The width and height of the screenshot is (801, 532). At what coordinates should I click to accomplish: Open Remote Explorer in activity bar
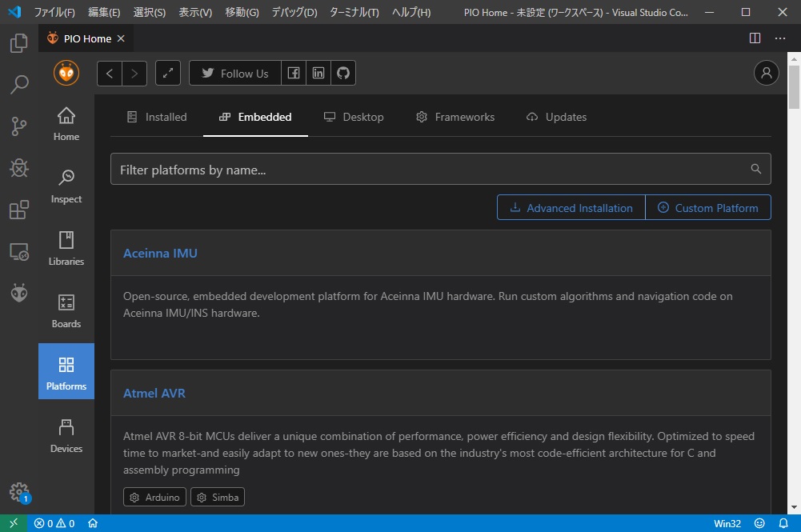point(19,251)
